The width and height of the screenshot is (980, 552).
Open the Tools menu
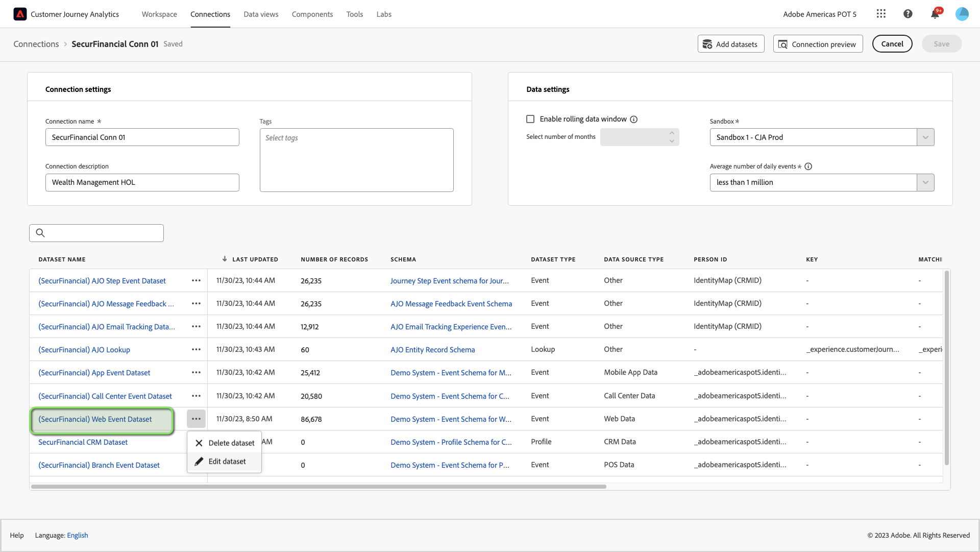click(x=355, y=14)
